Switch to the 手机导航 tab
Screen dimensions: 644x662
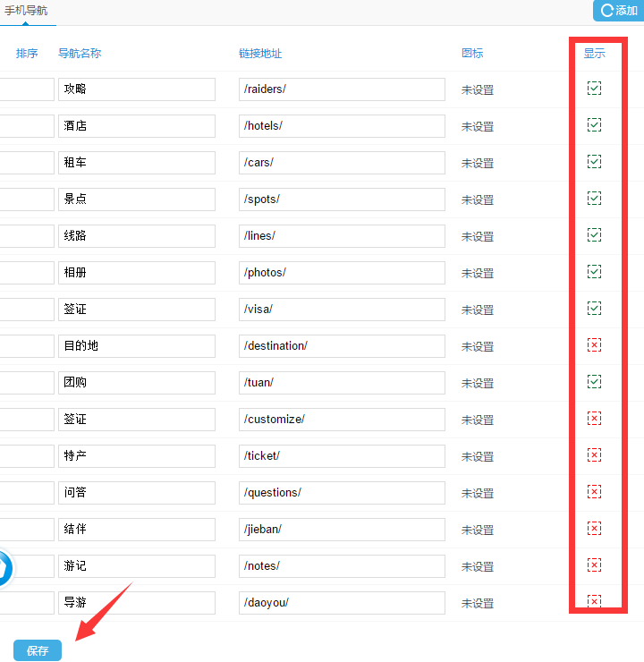[27, 12]
